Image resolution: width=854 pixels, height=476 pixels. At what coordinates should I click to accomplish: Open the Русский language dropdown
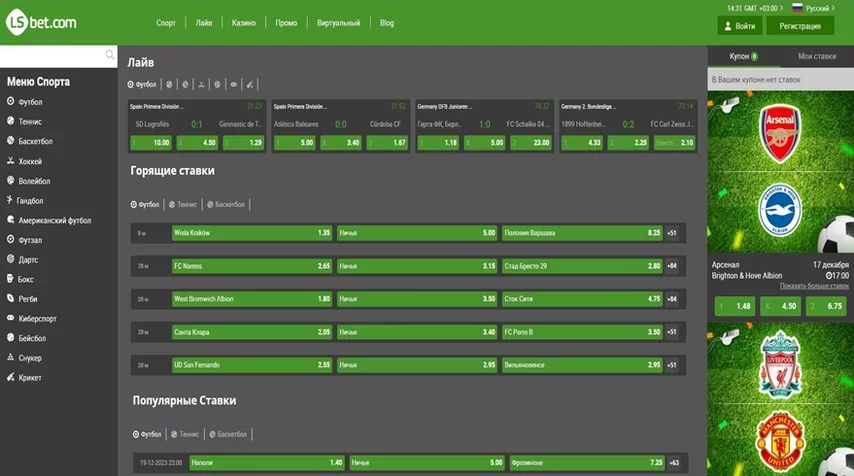(820, 8)
